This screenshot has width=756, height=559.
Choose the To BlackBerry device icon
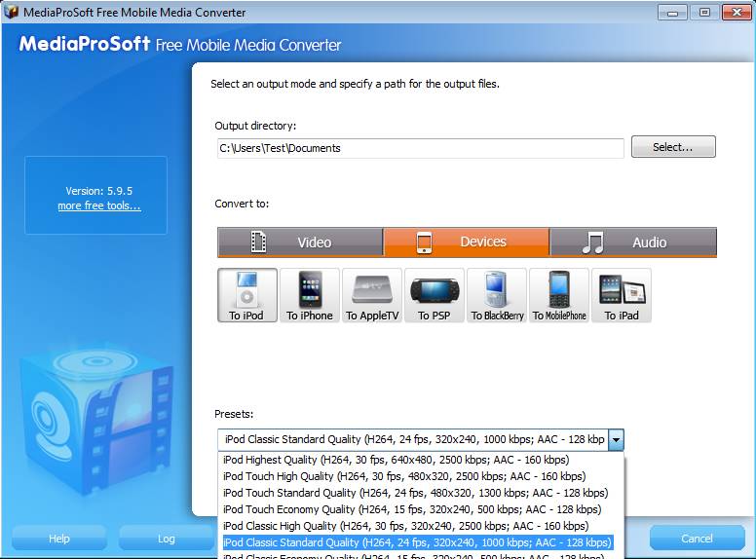coord(497,295)
